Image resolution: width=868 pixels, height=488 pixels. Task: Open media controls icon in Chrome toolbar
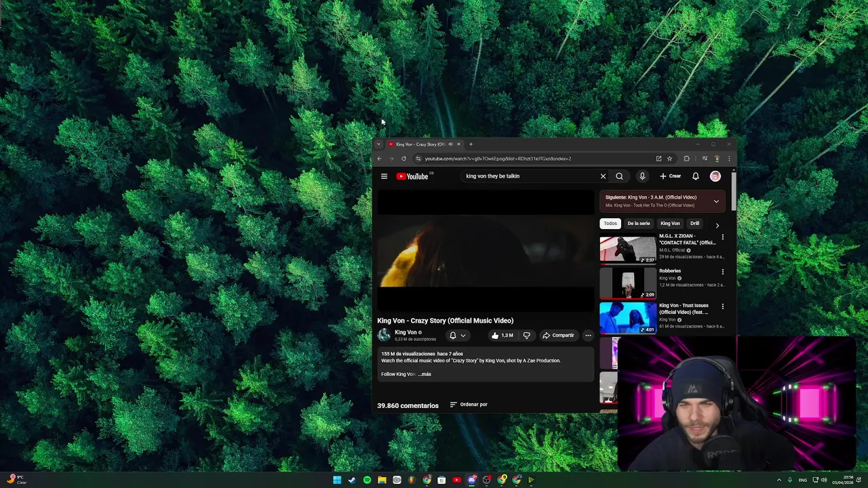705,159
